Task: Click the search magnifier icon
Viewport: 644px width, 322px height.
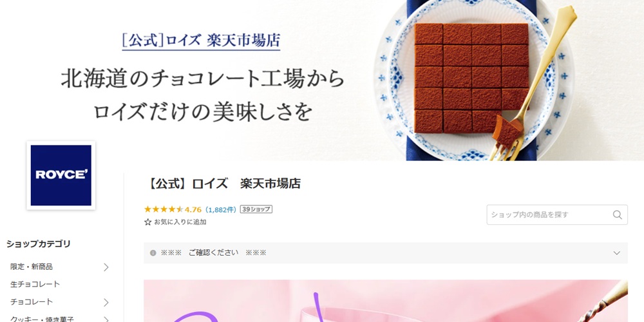Action: click(x=618, y=215)
